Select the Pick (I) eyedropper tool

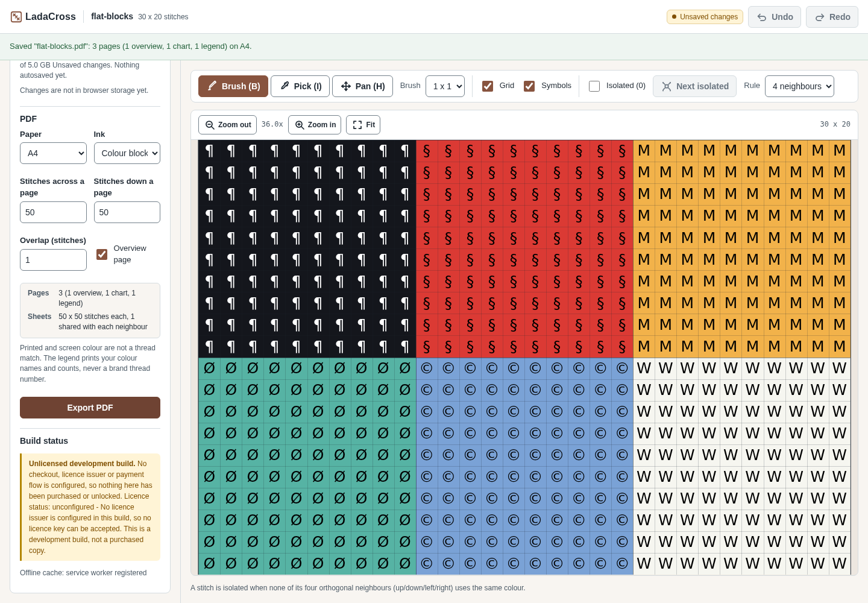coord(300,86)
